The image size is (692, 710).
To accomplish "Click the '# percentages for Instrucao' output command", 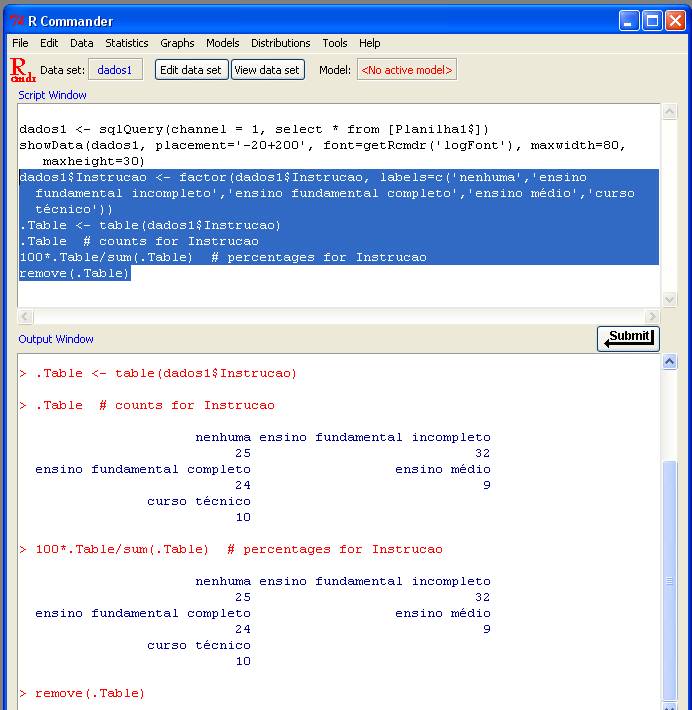I will click(x=231, y=549).
